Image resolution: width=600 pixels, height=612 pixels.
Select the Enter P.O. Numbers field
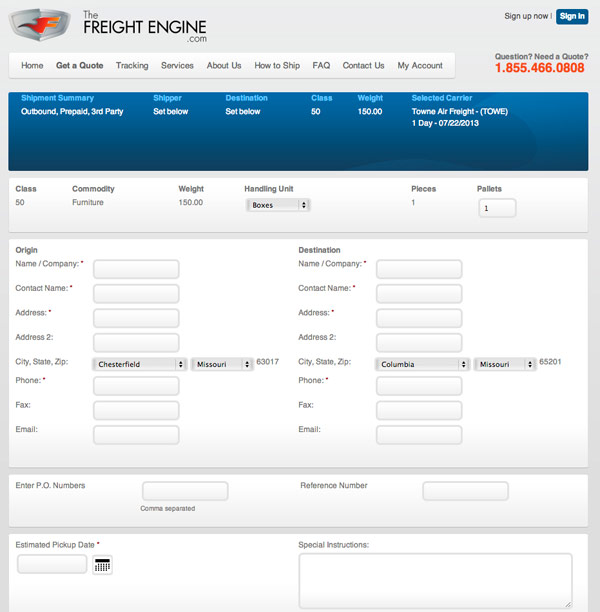[185, 491]
